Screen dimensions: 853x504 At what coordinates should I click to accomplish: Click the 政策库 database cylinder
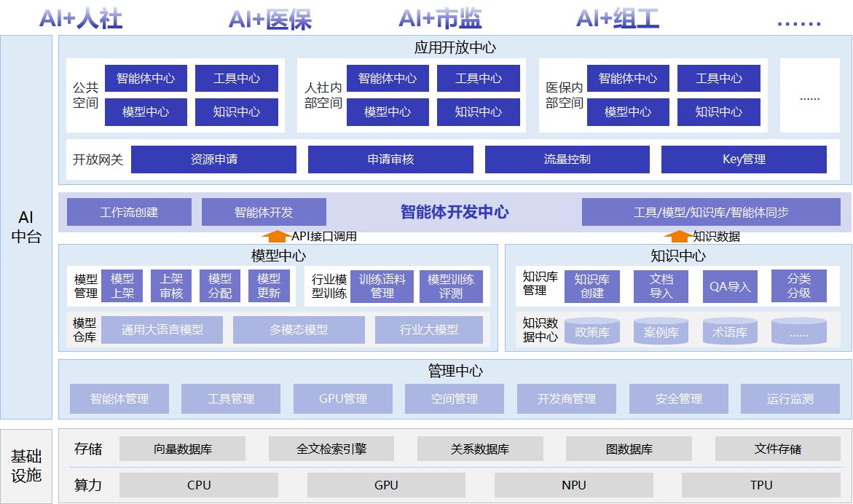pos(592,331)
